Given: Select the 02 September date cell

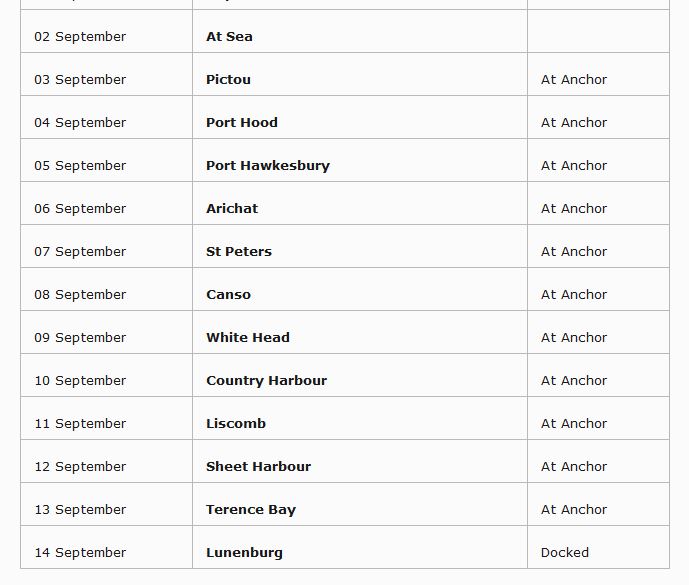Looking at the screenshot, I should click(x=80, y=37).
